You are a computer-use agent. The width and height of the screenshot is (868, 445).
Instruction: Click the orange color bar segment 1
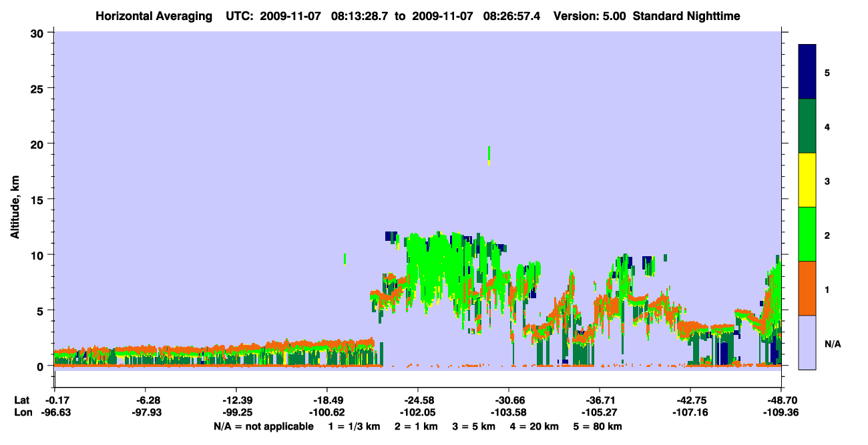(807, 288)
